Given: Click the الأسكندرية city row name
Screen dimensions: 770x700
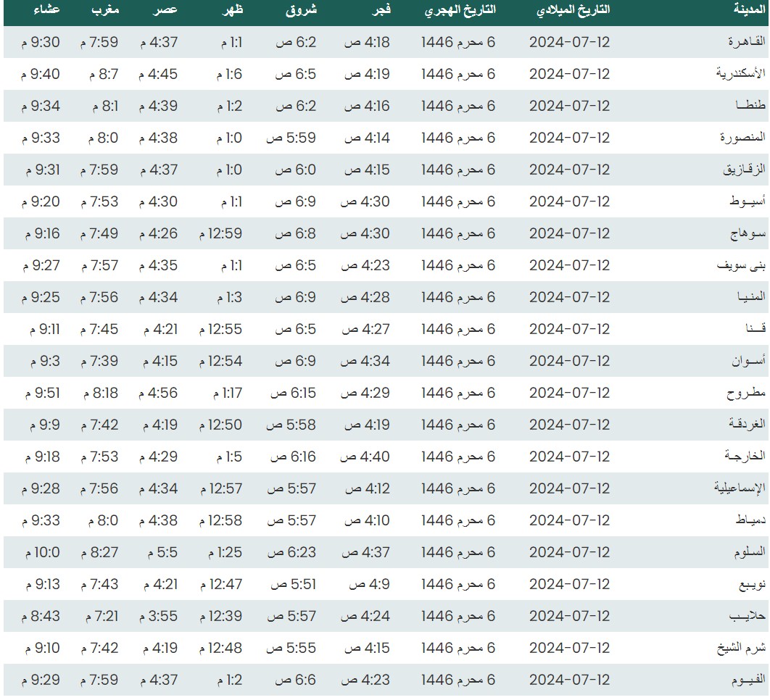Looking at the screenshot, I should (740, 74).
